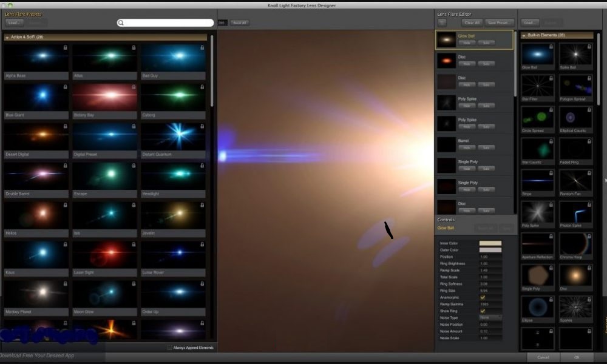This screenshot has width=607, height=364.
Task: Click the presets search field
Action: point(165,23)
